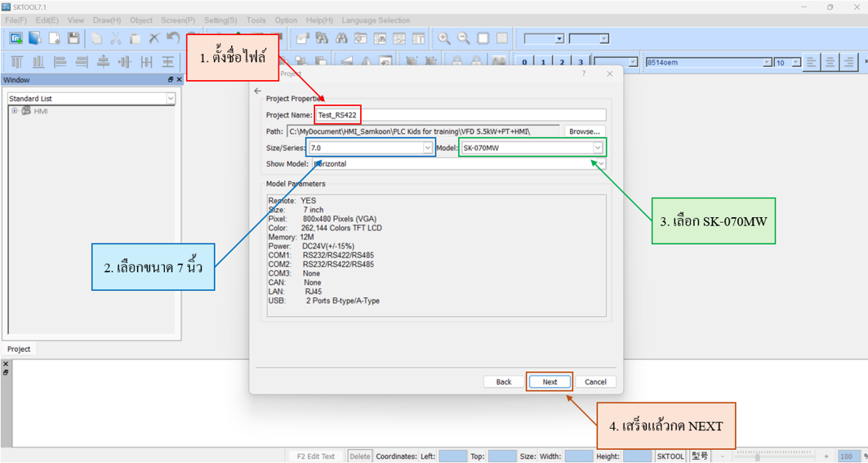Click the align text left icon
The width and height of the screenshot is (868, 463).
(x=811, y=62)
